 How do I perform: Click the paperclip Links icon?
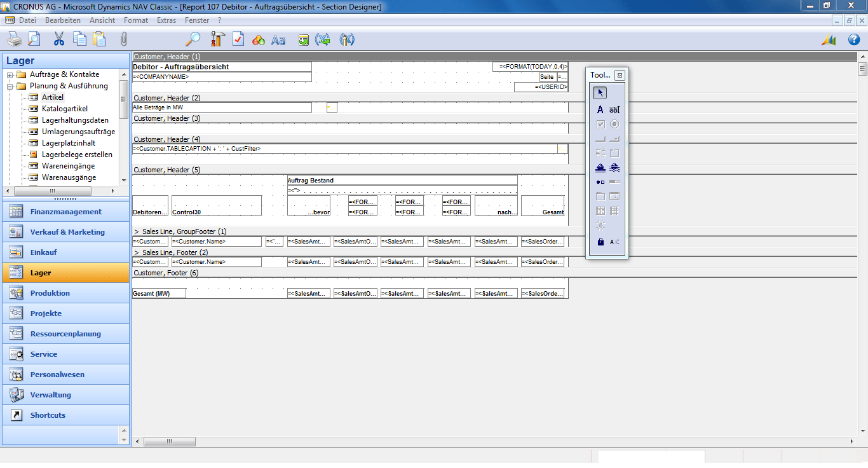(124, 39)
